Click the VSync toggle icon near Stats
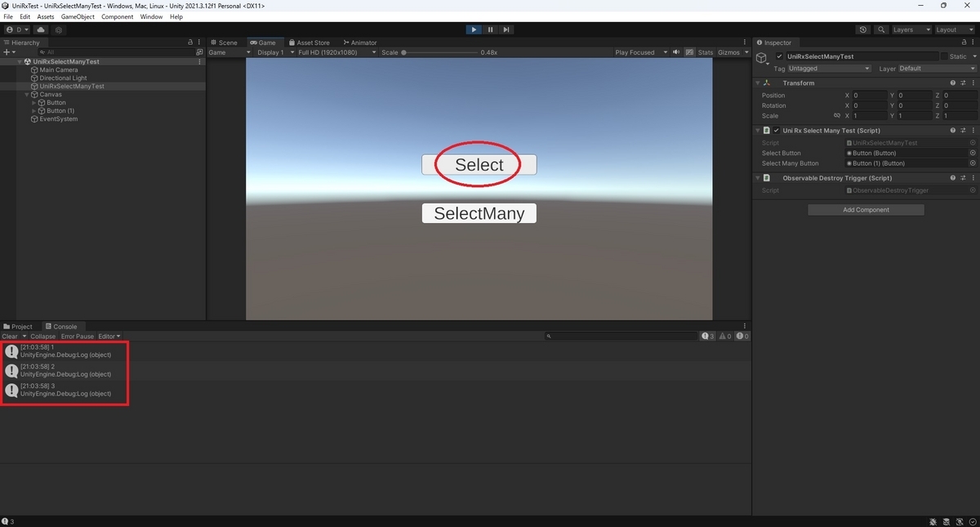This screenshot has height=527, width=980. tap(689, 51)
